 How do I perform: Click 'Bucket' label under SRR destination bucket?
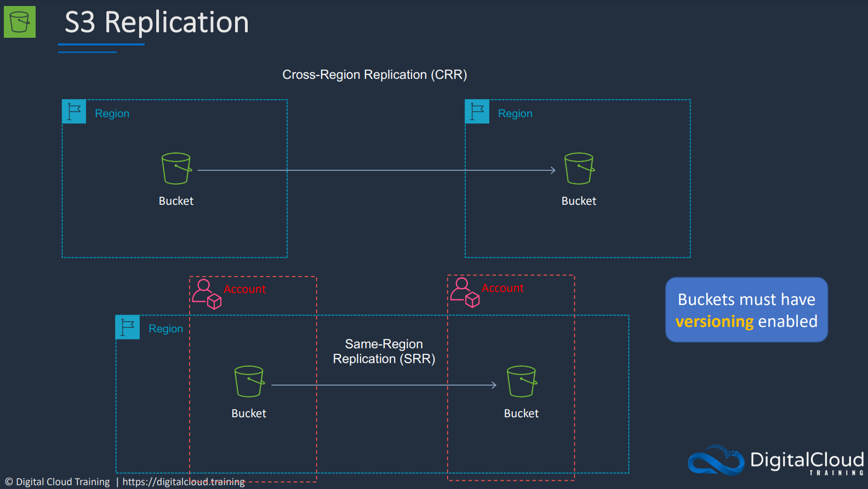click(521, 413)
